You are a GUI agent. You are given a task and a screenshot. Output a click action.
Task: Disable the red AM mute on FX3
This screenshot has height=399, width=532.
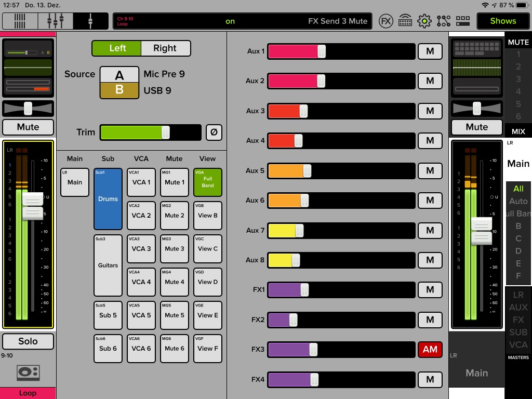[430, 350]
